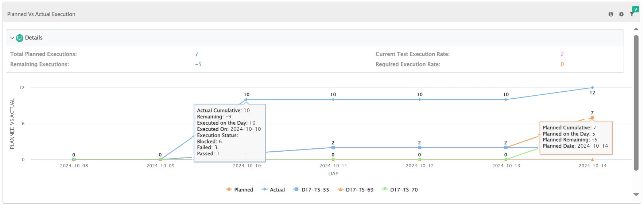Open the gadget settings gear icon
This screenshot has width=644, height=209.
click(x=621, y=14)
